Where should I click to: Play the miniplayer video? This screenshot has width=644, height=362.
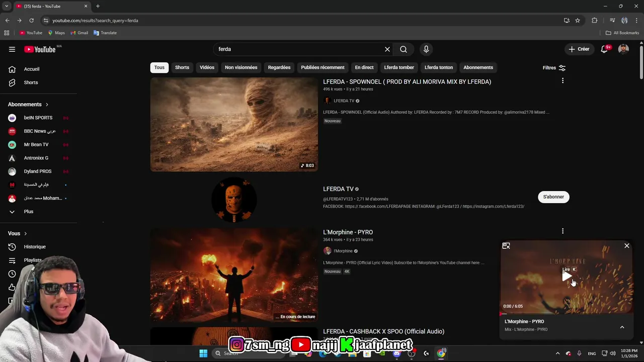(x=567, y=277)
